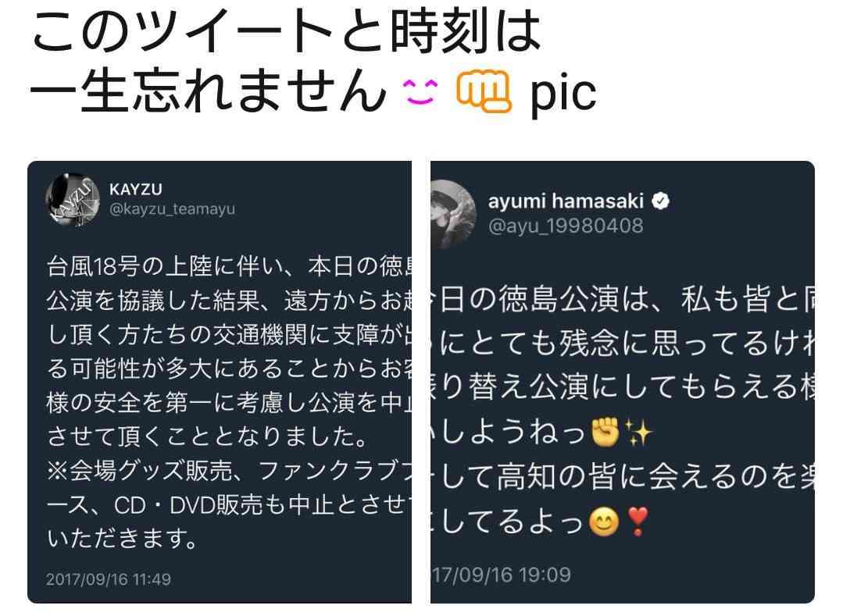Image resolution: width=843 pixels, height=616 pixels.
Task: Open the right ayumi hamasaki tweet image
Action: point(623,382)
